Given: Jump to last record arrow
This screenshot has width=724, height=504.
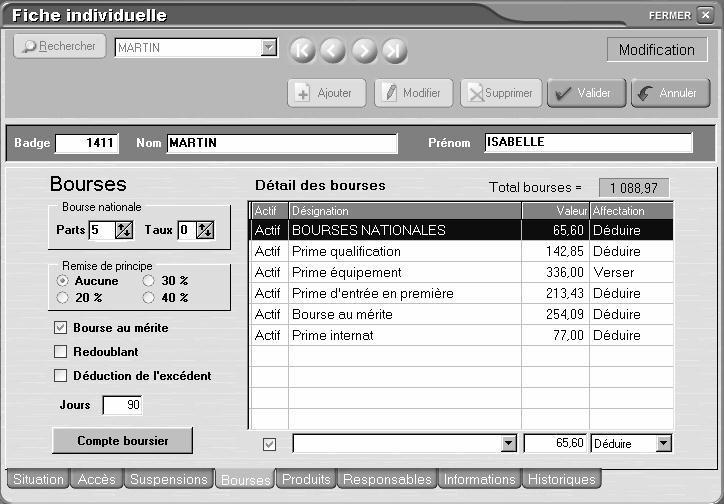Looking at the screenshot, I should click(x=394, y=50).
